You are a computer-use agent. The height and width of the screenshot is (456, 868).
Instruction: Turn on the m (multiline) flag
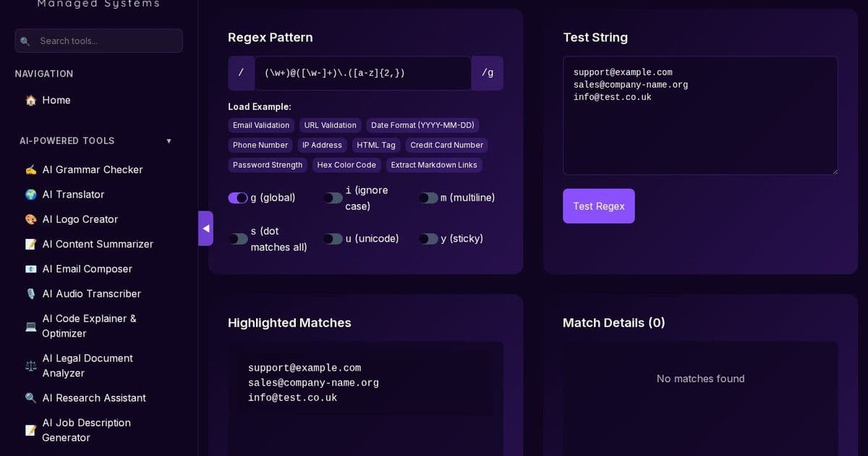click(x=428, y=198)
